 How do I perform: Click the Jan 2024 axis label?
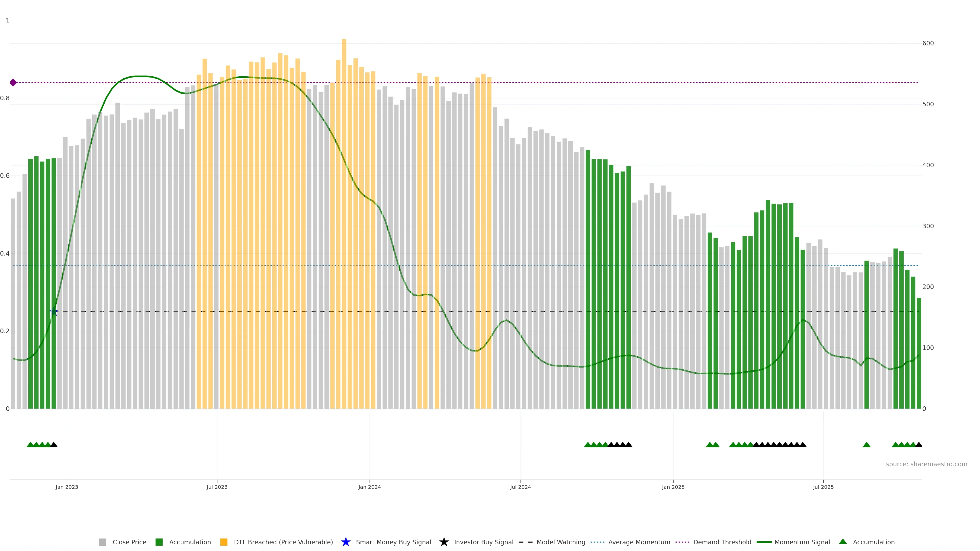(369, 487)
